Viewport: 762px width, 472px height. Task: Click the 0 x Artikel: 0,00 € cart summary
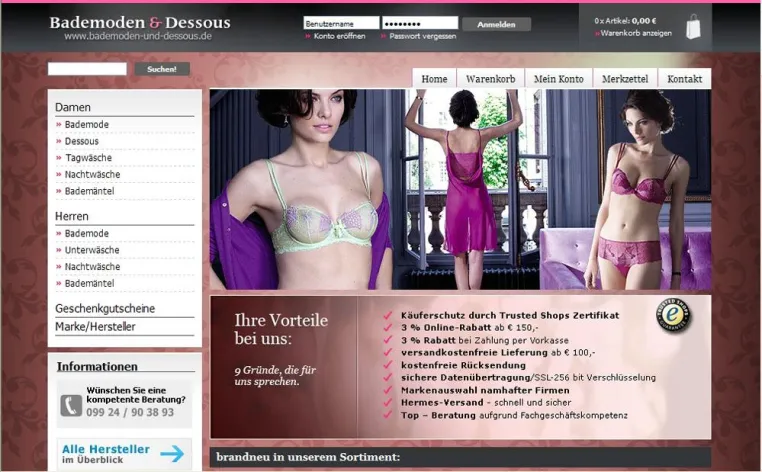(625, 21)
